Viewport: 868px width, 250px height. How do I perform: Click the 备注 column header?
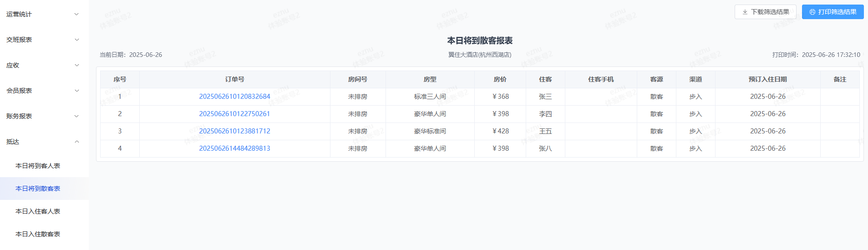[840, 79]
